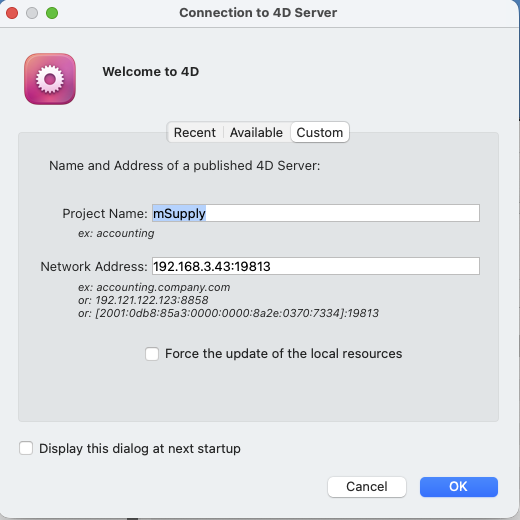Click the Cancel button
Image resolution: width=520 pixels, height=520 pixels.
pyautogui.click(x=367, y=487)
